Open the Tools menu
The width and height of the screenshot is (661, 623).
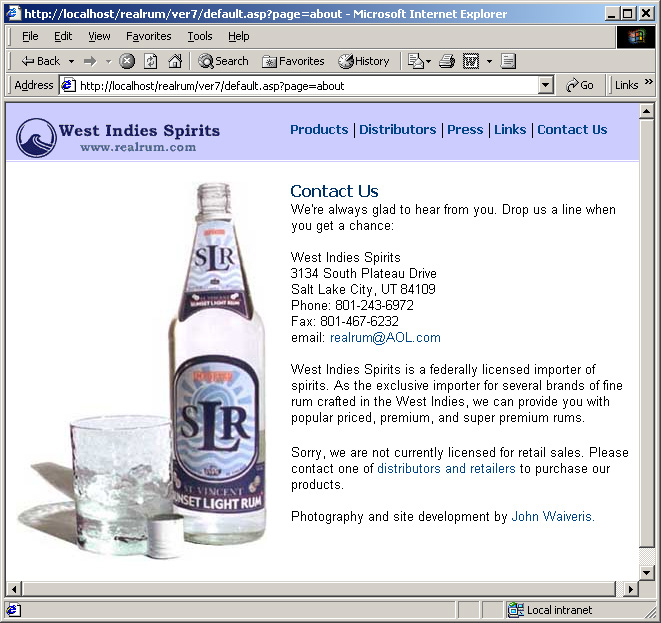[x=200, y=36]
